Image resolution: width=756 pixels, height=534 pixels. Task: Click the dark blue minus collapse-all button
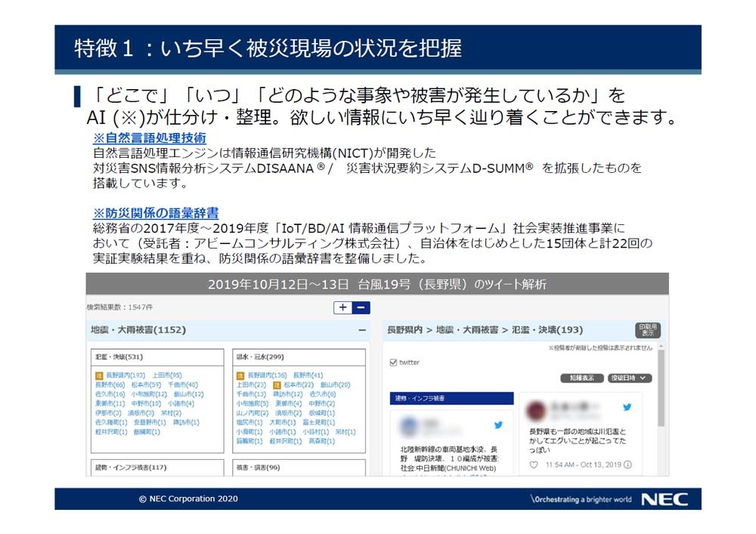361,307
